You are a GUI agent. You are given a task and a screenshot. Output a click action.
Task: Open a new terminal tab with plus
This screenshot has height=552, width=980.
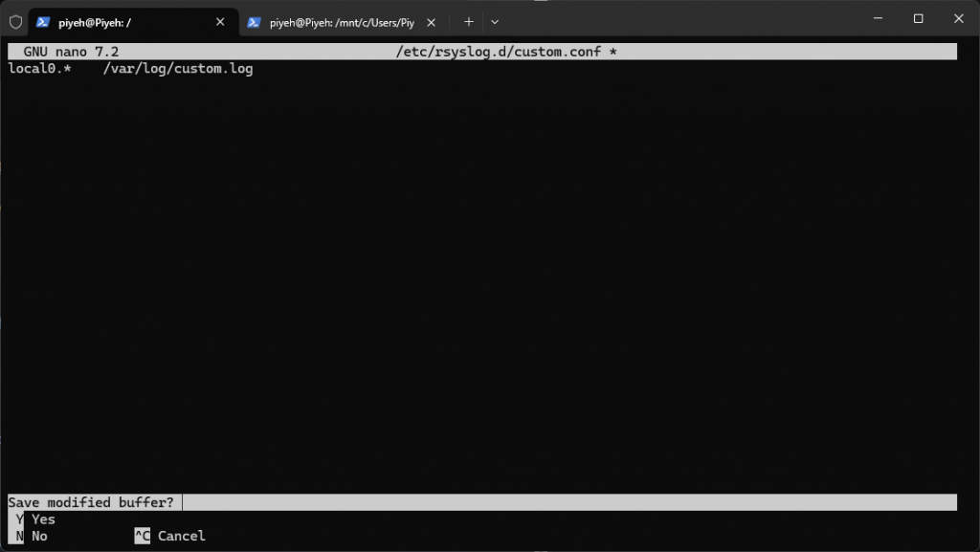pyautogui.click(x=469, y=22)
